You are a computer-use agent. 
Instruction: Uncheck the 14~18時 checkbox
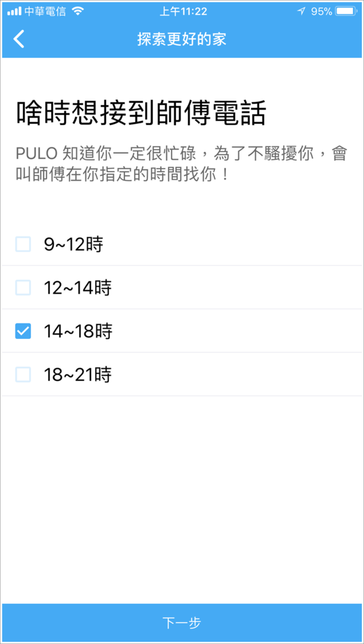click(23, 331)
